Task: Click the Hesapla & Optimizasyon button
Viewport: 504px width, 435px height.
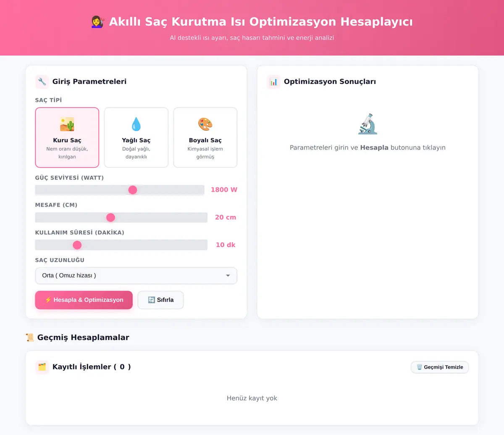Action: (x=84, y=300)
